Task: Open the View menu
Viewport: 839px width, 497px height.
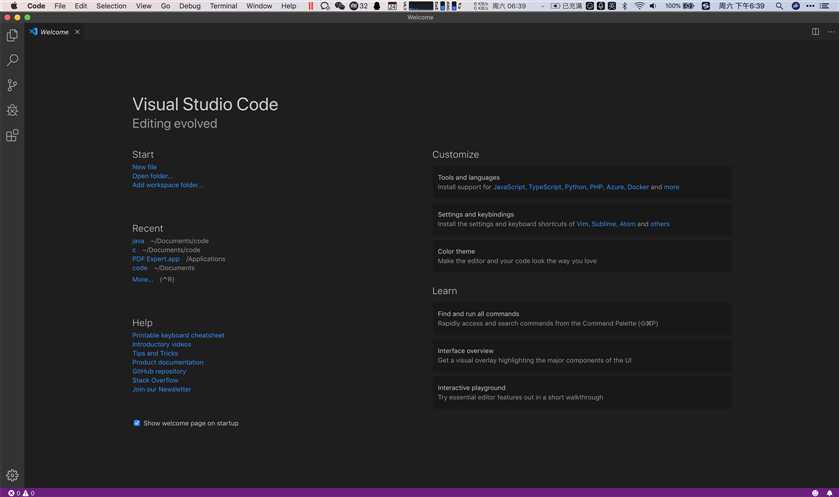Action: coord(143,6)
